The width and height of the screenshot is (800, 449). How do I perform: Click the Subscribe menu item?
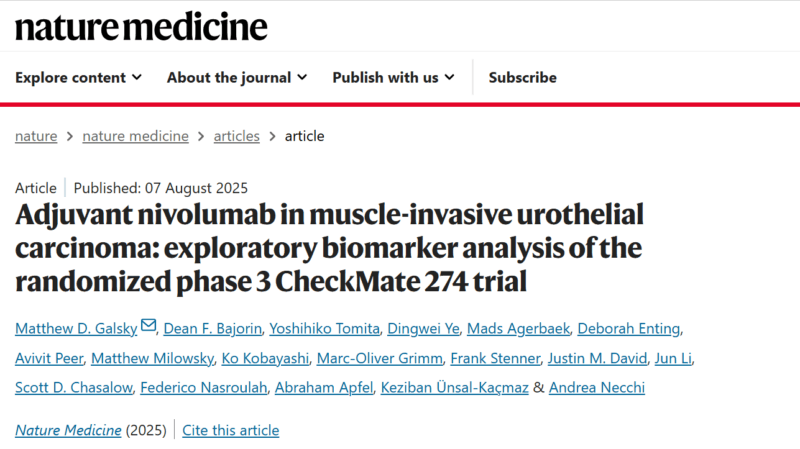(x=522, y=78)
